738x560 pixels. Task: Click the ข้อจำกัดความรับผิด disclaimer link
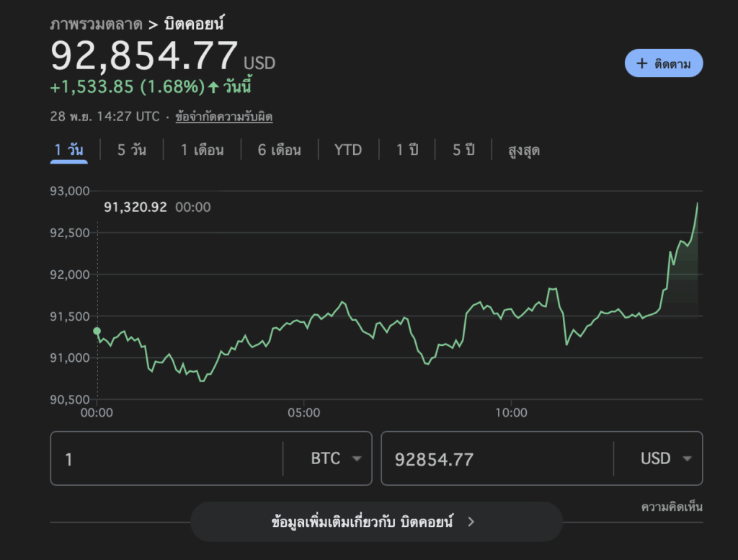[224, 116]
